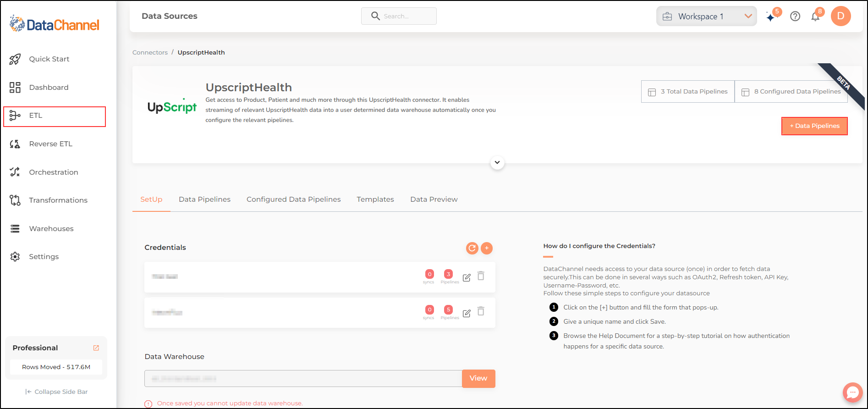Delete the second credential

point(481,311)
